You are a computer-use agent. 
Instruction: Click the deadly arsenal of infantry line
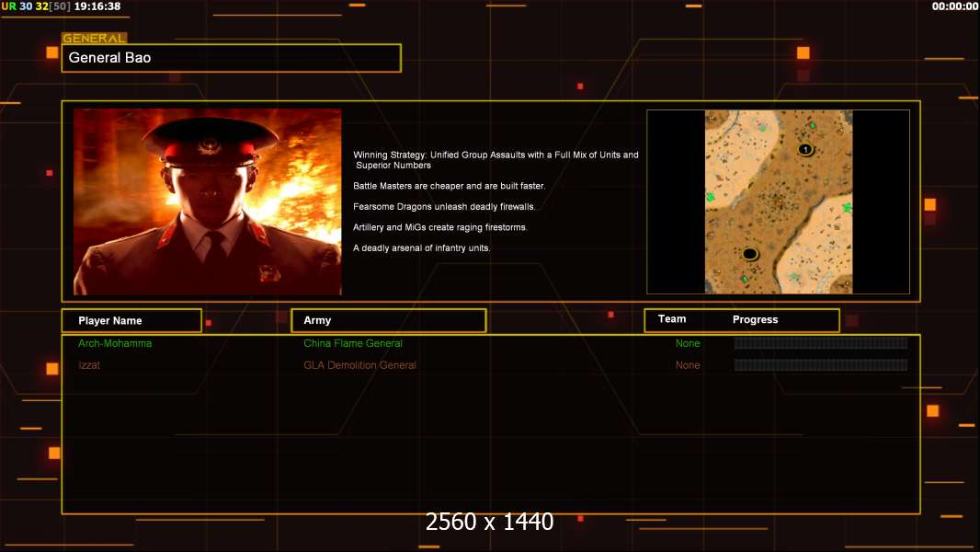(421, 247)
